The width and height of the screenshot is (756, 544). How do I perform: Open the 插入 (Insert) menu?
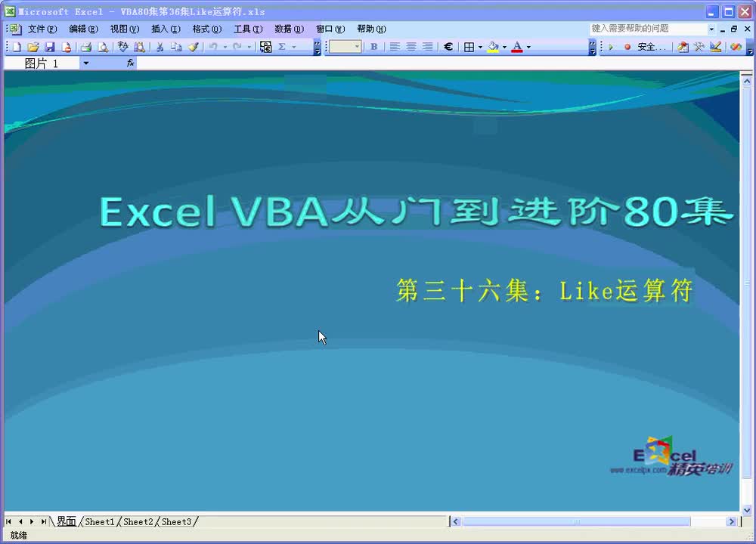[166, 29]
